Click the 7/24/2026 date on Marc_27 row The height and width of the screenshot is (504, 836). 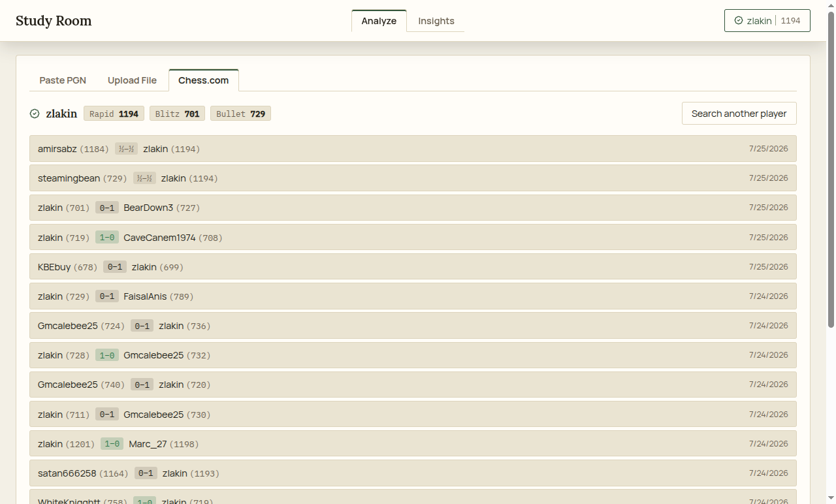(768, 444)
